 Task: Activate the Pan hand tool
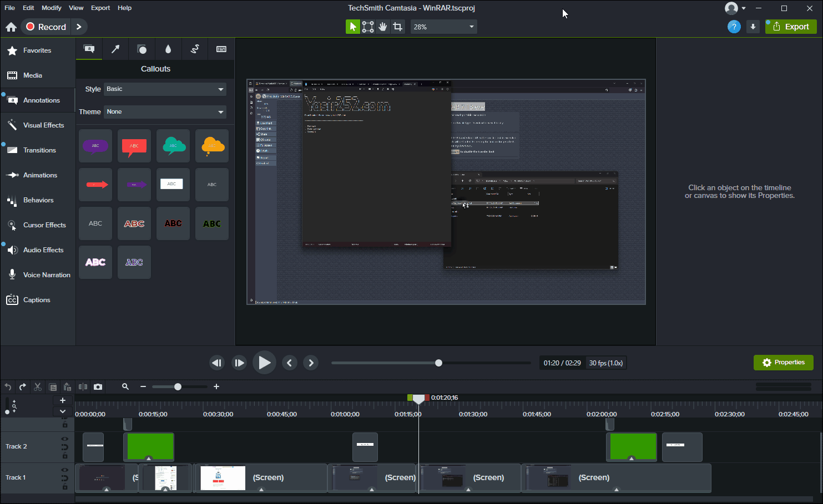click(383, 27)
